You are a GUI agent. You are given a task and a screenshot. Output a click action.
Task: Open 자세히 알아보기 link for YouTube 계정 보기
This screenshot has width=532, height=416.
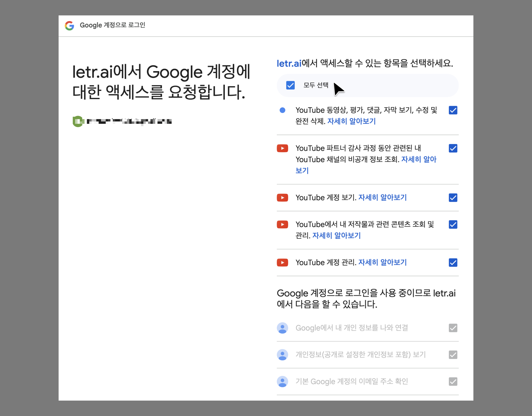pyautogui.click(x=382, y=197)
